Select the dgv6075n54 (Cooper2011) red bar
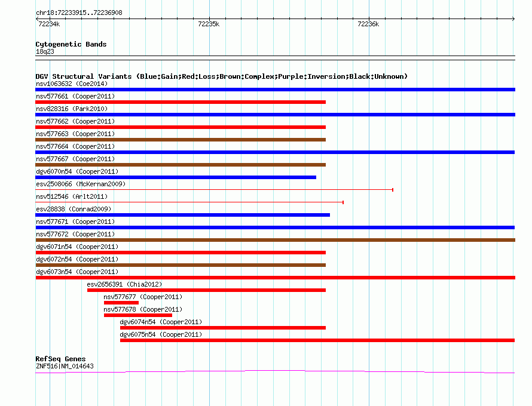 coord(317,340)
